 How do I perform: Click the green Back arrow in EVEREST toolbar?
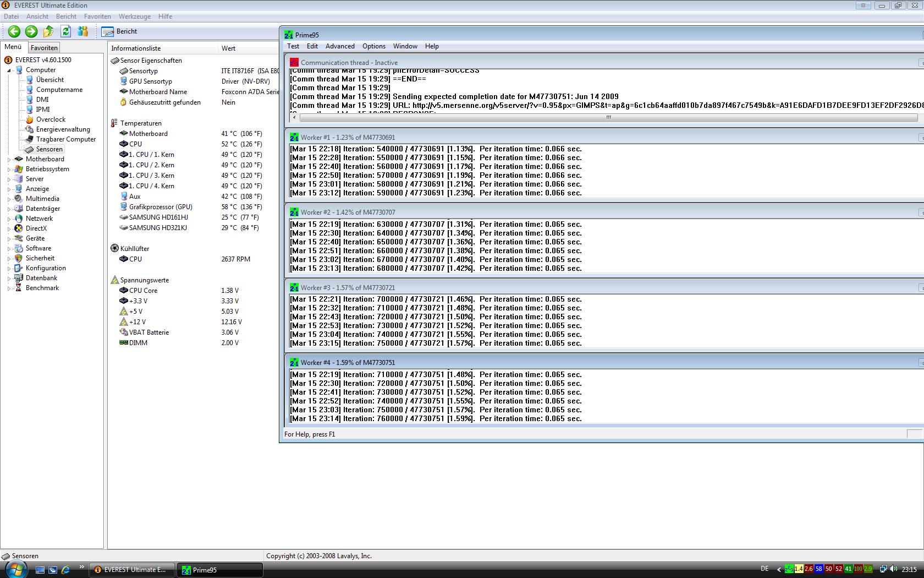coord(14,31)
